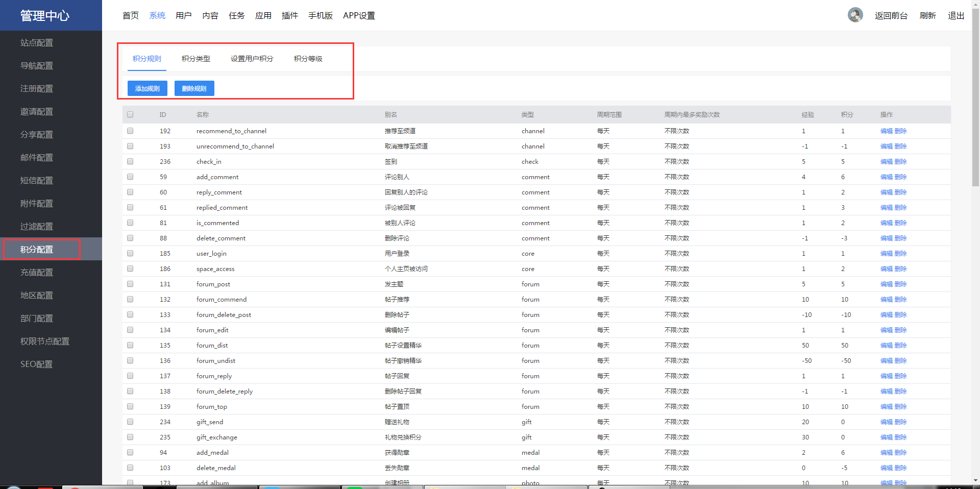Viewport: 980px width, 489px height.
Task: Switch to the 积分类型 tab
Action: tap(196, 59)
